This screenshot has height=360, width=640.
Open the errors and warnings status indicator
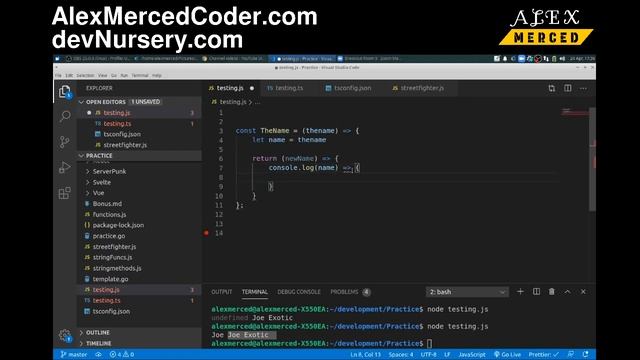pos(122,354)
